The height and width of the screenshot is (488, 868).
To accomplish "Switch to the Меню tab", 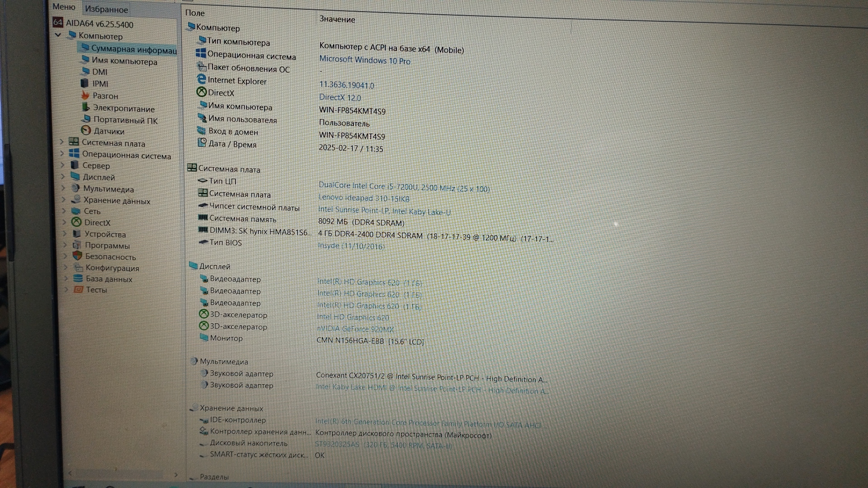I will [64, 7].
